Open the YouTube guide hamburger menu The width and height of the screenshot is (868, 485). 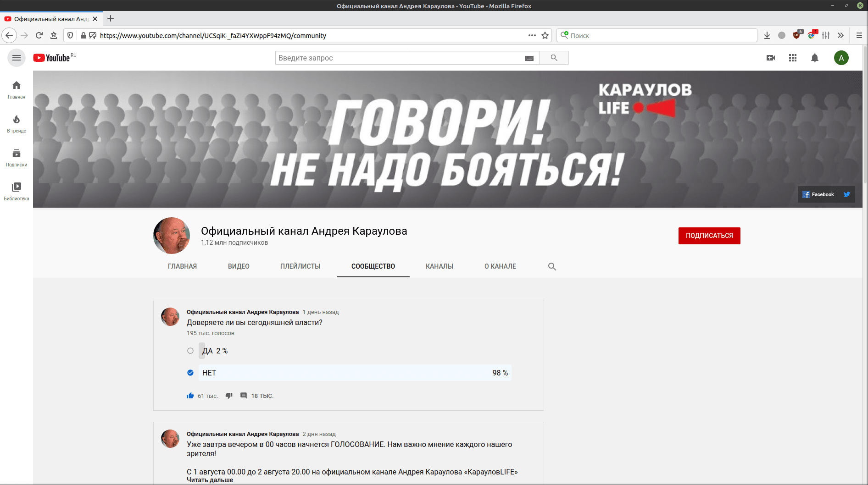(17, 58)
